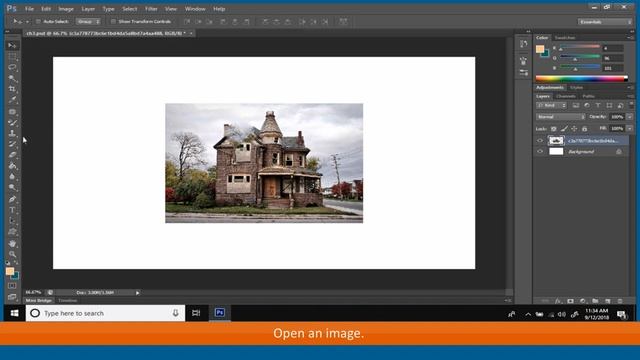Screen dimensions: 640x360
Task: Toggle Quick Mask mode icon
Action: tap(12, 286)
